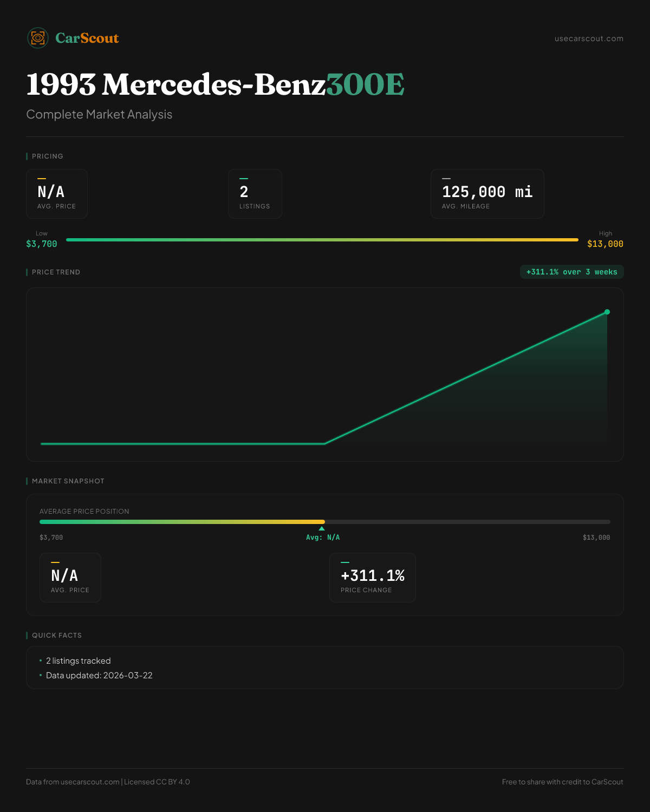Click the flat start of the trend line

[x=162, y=444]
